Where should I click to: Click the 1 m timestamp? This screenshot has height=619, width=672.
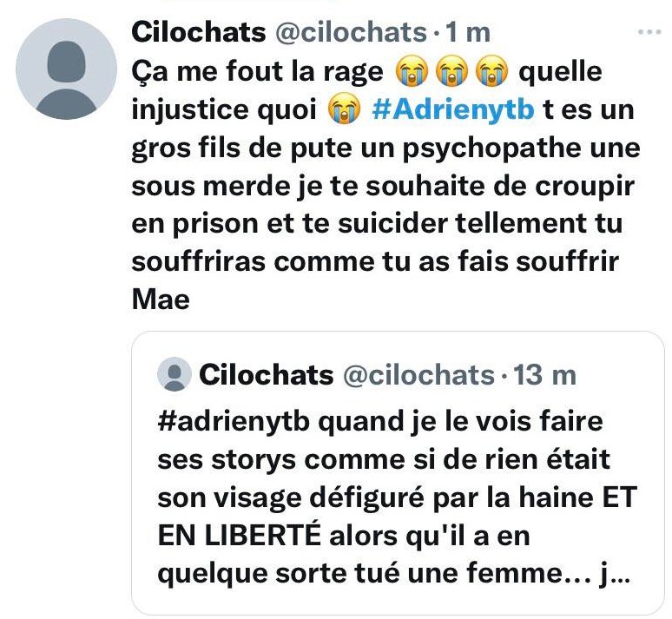click(x=468, y=33)
